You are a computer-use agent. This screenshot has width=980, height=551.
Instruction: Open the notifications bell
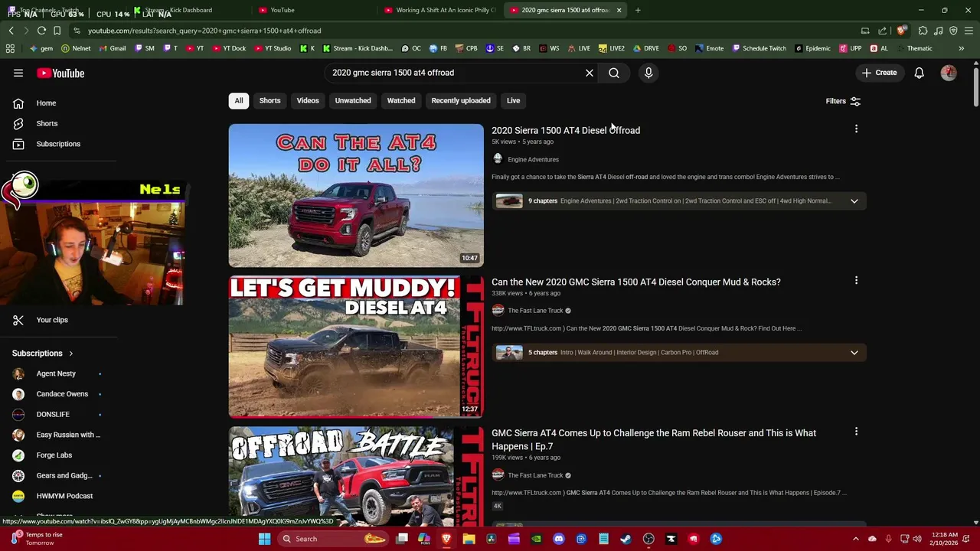(x=919, y=73)
